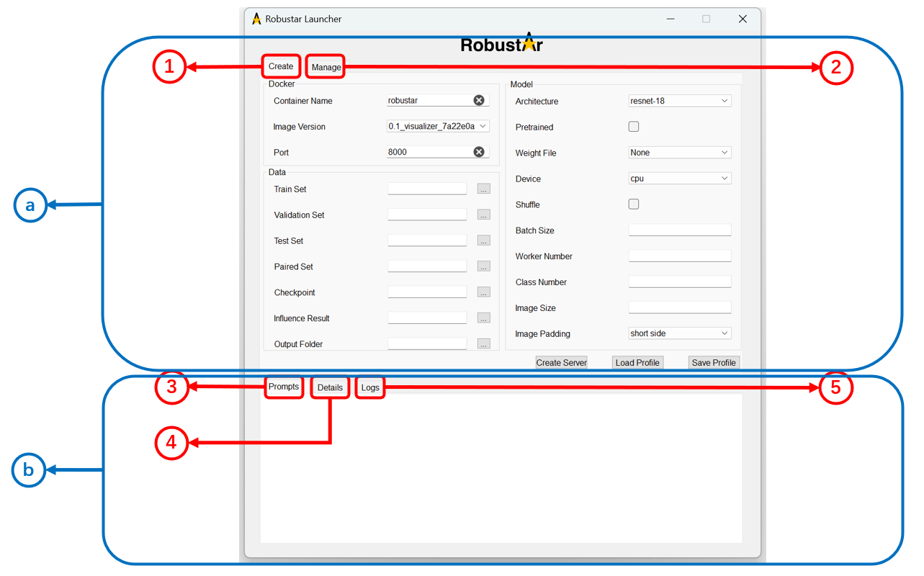This screenshot has height=576, width=924.
Task: Click the Paired Set path field
Action: 427,266
